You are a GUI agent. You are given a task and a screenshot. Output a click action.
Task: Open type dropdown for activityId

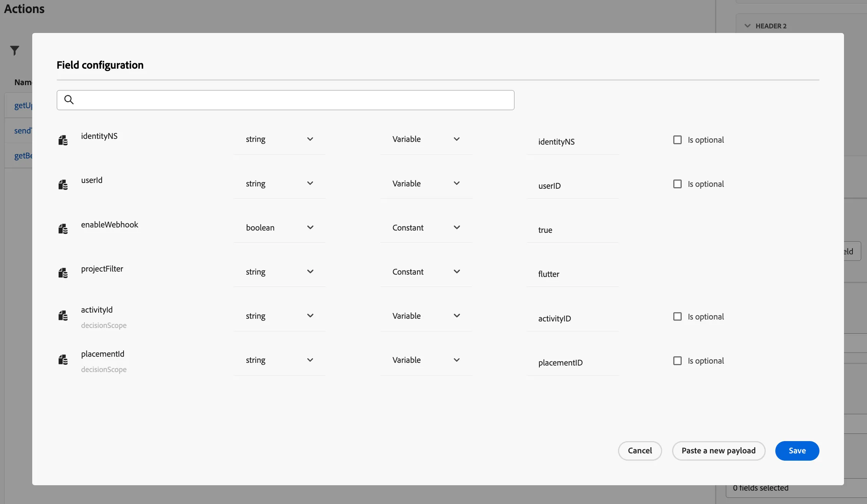(x=280, y=316)
